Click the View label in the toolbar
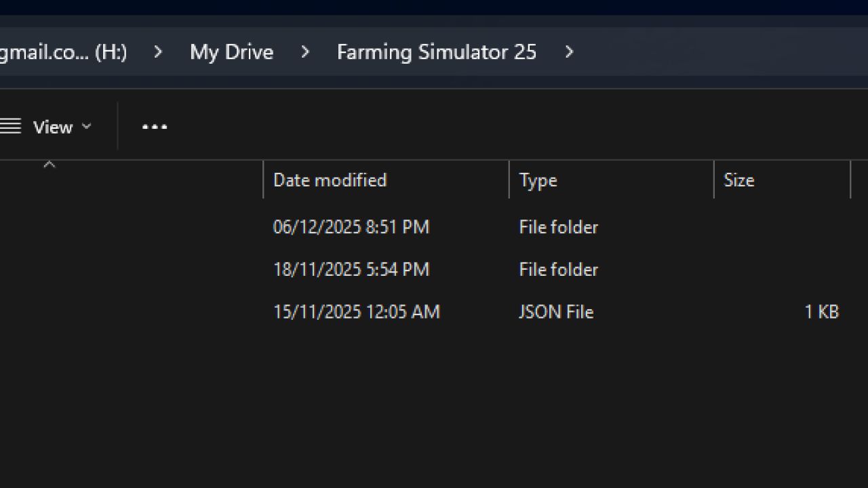The width and height of the screenshot is (868, 488). coord(52,127)
